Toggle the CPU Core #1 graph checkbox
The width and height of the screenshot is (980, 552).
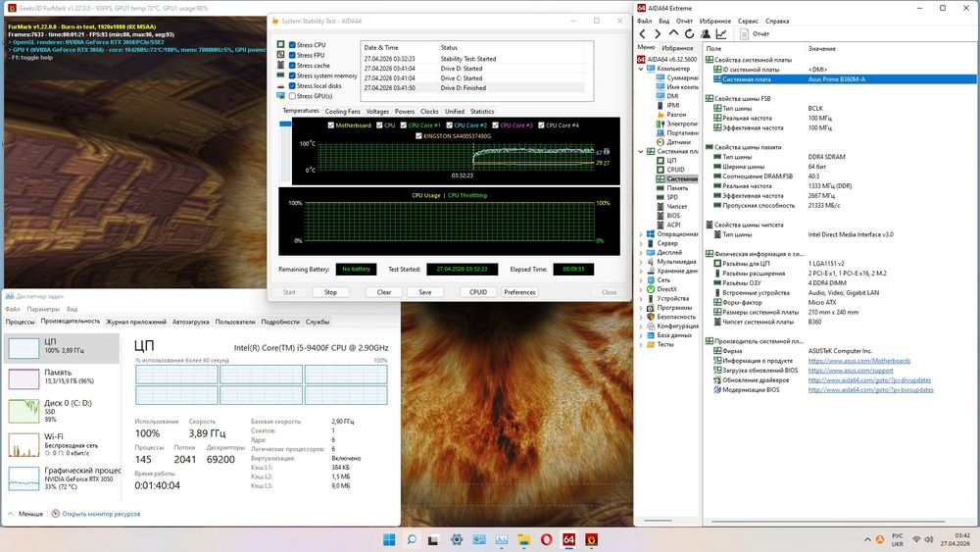(403, 125)
